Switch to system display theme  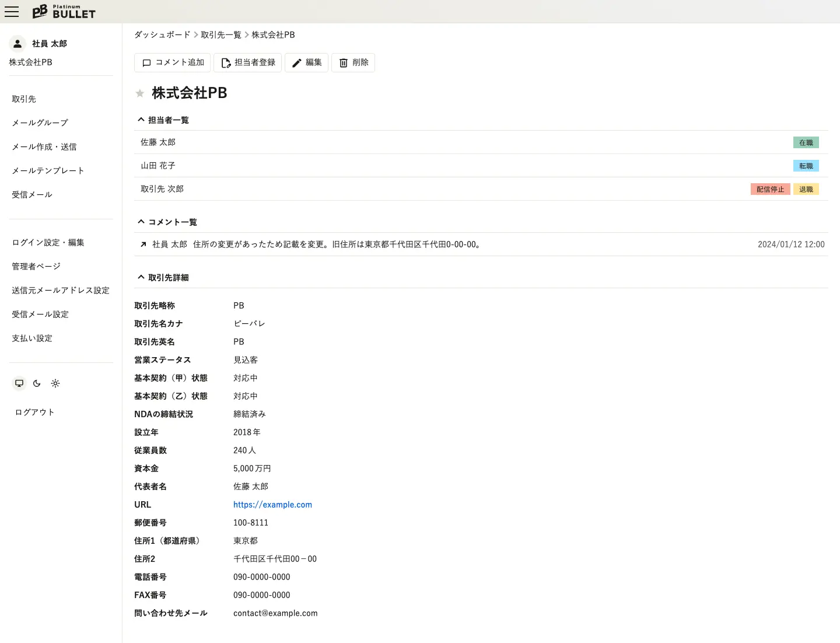coord(19,383)
